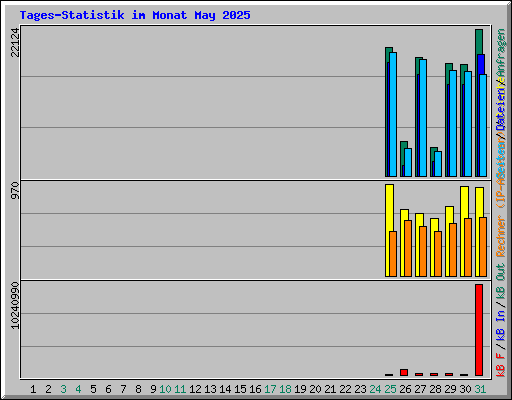
Task: Click the orange bar for day 26
Action: 408,248
